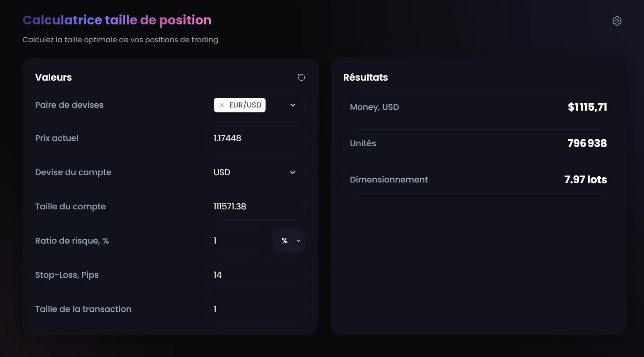The height and width of the screenshot is (357, 644).
Task: Click the Ratio de risque value field
Action: (x=237, y=241)
